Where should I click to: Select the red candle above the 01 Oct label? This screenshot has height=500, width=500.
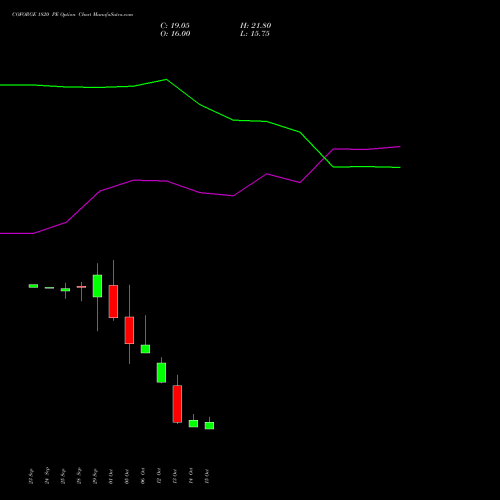pyautogui.click(x=113, y=301)
